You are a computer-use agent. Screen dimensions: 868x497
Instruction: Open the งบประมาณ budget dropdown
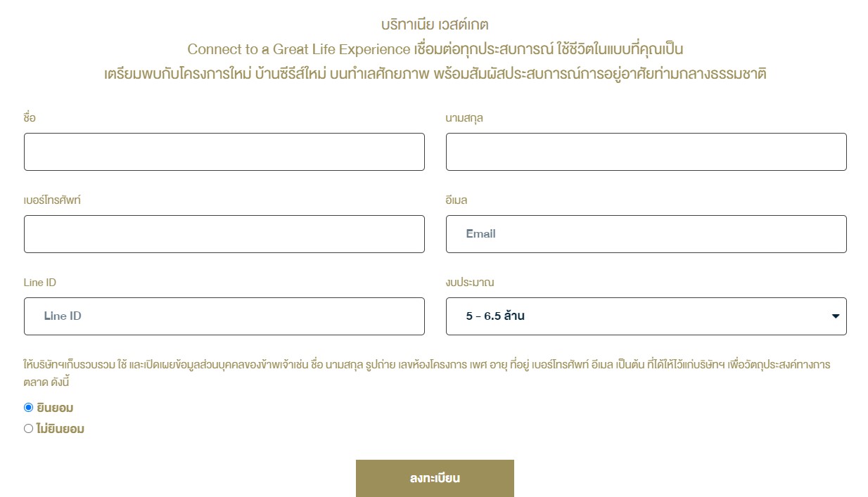point(646,316)
